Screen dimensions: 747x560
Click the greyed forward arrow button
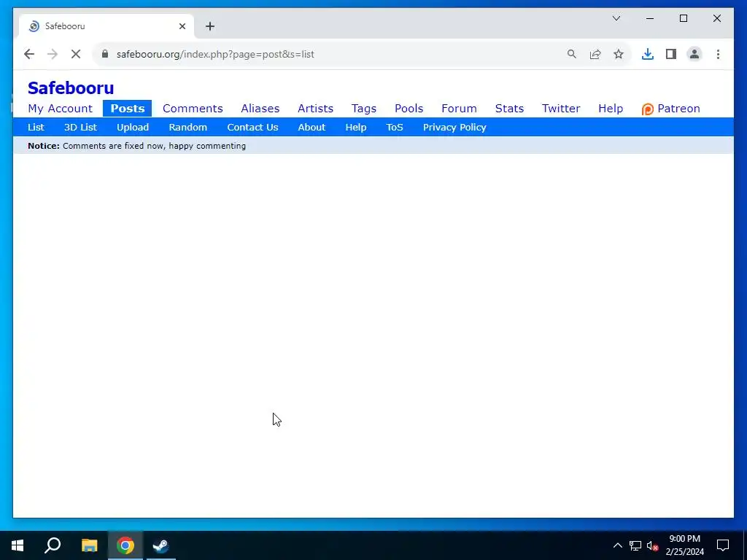pos(53,54)
